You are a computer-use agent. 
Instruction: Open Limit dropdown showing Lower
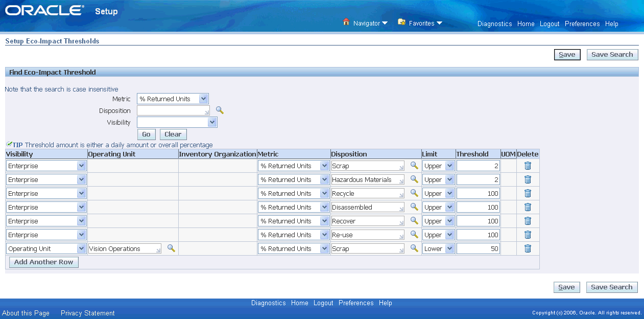(438, 249)
